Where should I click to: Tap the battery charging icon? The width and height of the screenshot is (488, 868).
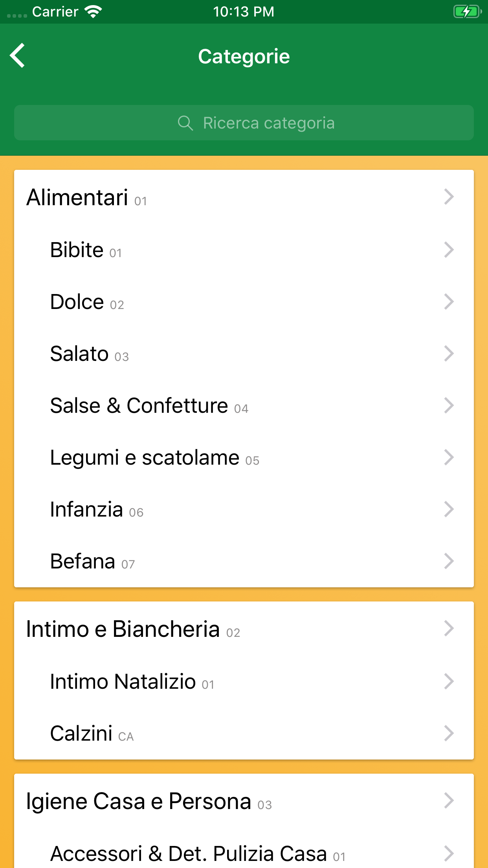[x=467, y=11]
